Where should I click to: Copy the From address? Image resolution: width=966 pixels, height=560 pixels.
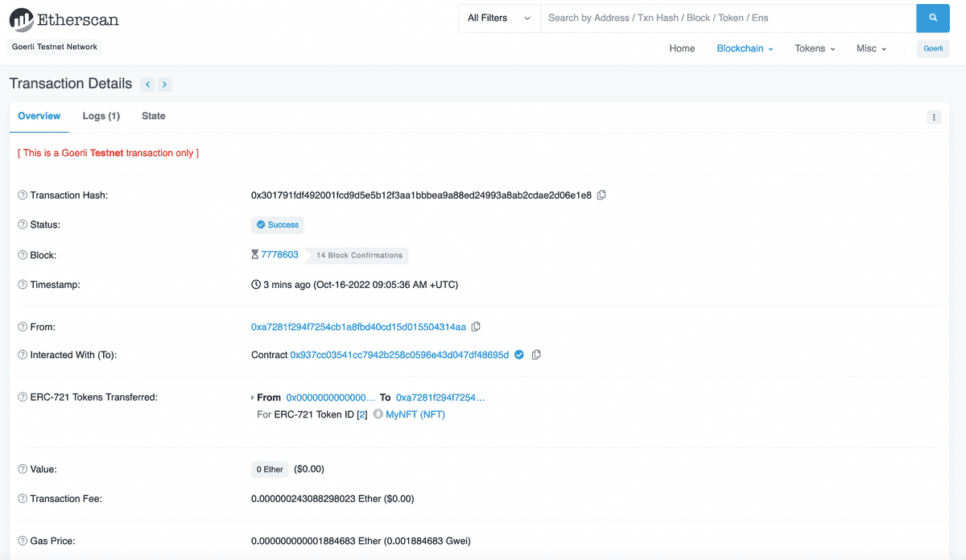tap(476, 327)
